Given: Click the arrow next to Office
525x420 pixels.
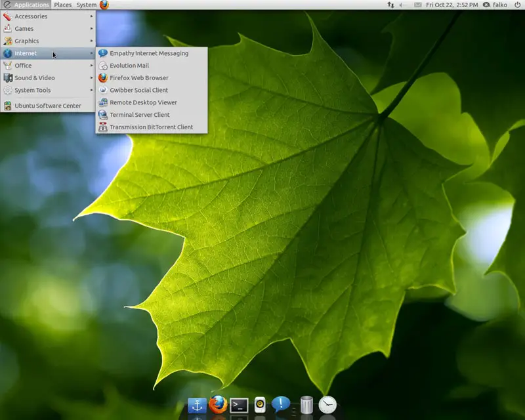Looking at the screenshot, I should pos(91,66).
